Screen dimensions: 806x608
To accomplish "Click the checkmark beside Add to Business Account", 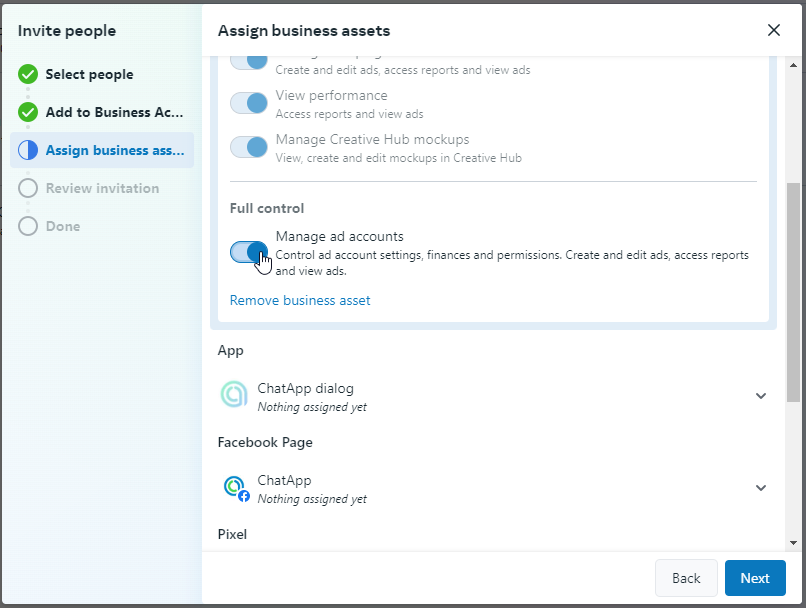I will point(28,112).
